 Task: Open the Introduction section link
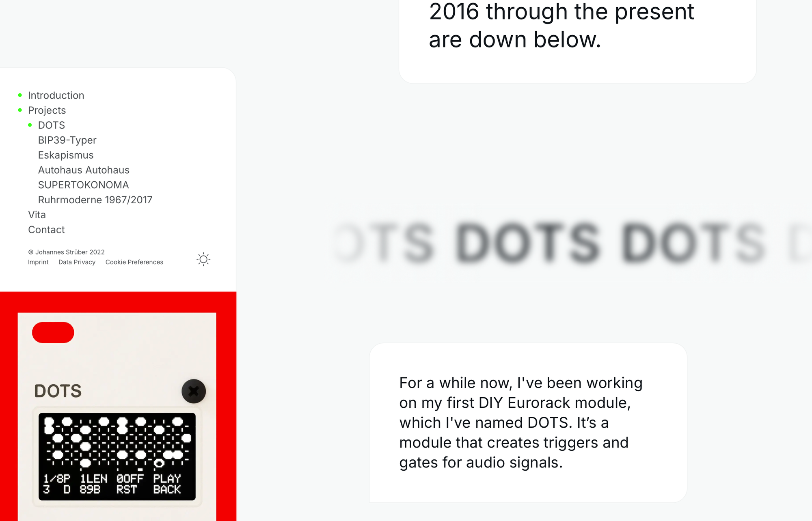coord(56,95)
